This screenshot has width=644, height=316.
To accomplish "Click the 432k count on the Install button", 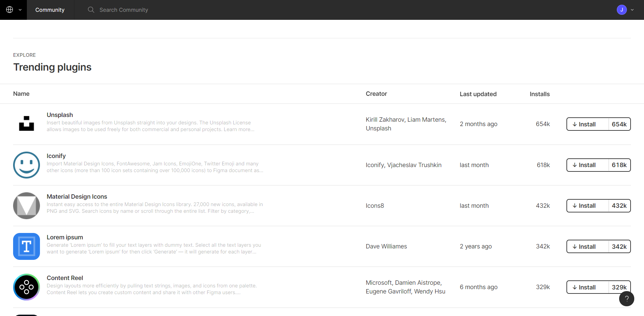I will tap(619, 206).
